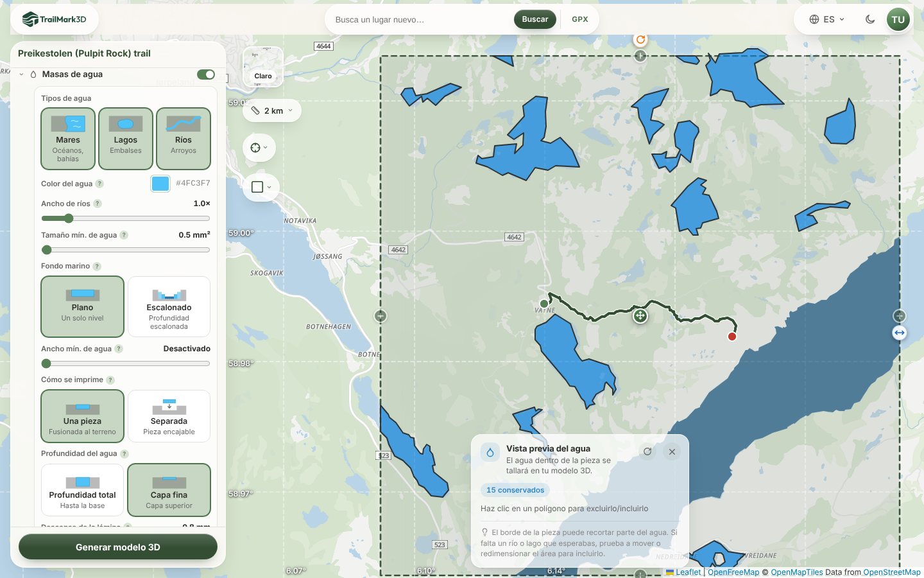Open help for Tamaño mín. de agua
The image size is (924, 578).
pyautogui.click(x=124, y=235)
